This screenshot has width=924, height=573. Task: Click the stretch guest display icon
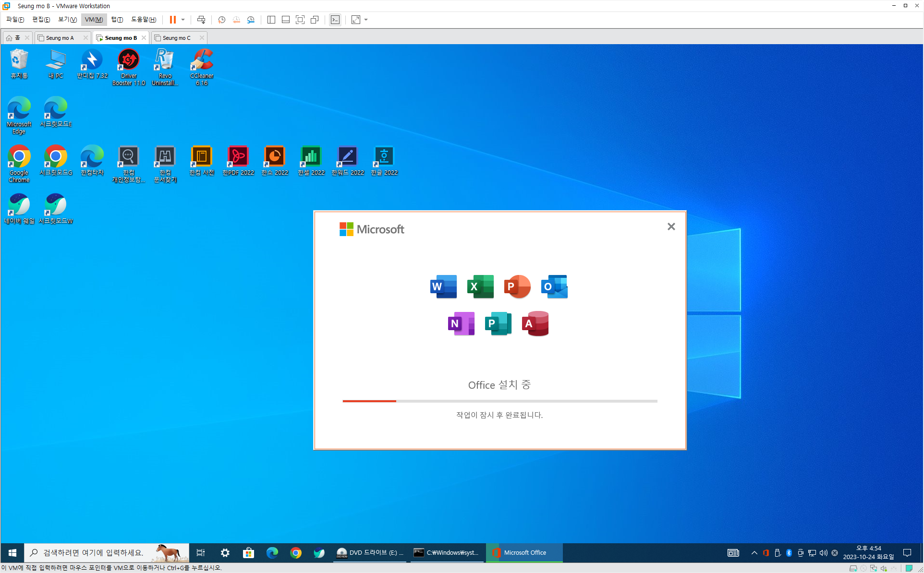point(356,20)
